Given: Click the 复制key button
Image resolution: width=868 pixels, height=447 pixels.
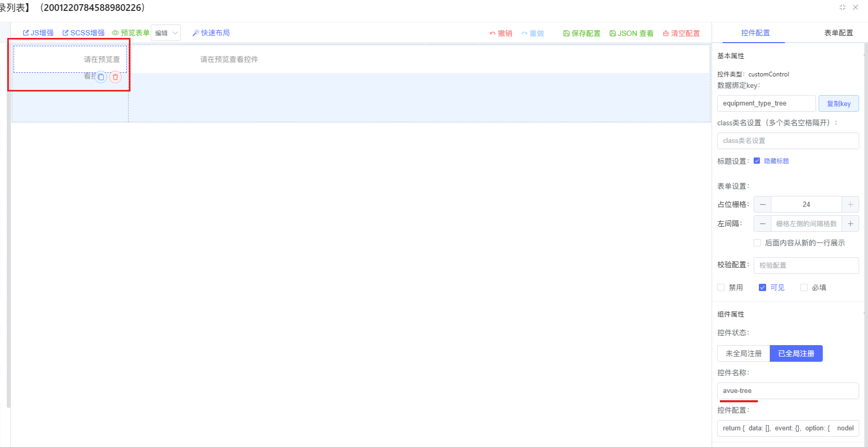Looking at the screenshot, I should tap(838, 103).
